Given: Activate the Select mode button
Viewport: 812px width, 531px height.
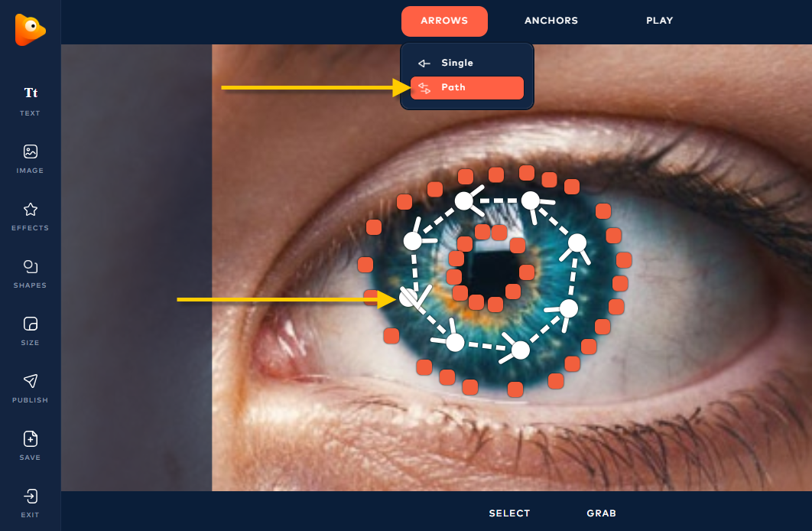Looking at the screenshot, I should click(509, 513).
